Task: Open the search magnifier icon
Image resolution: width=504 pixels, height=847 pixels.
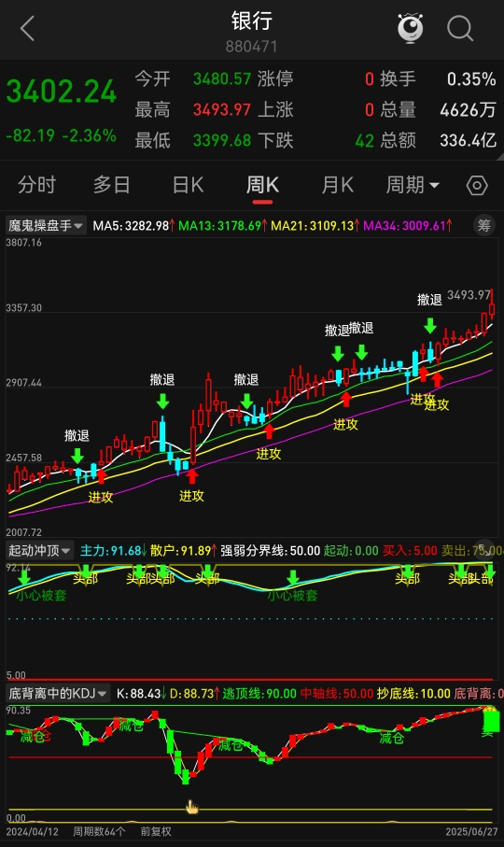Action: point(460,28)
